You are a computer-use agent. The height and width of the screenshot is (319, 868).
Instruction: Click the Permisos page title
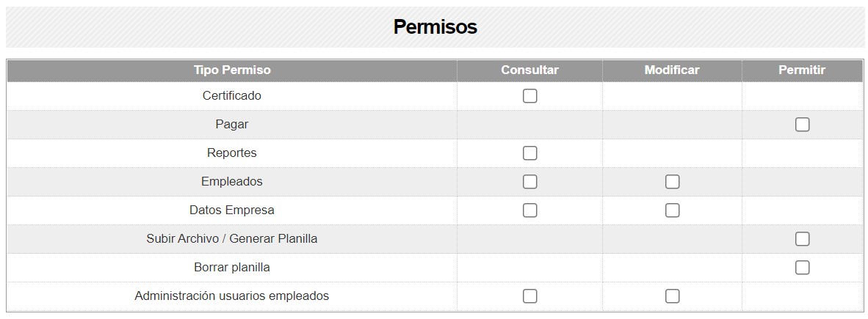click(x=435, y=26)
